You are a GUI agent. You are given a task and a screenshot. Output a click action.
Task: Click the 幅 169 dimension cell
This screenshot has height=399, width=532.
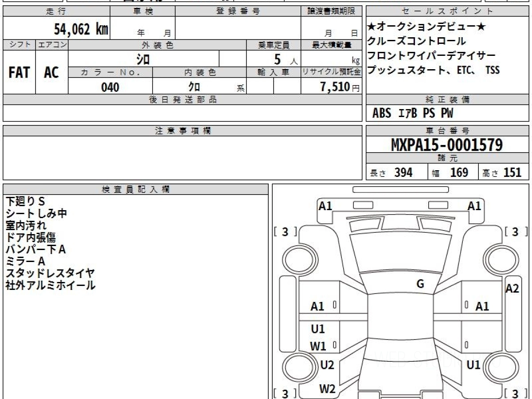point(453,172)
